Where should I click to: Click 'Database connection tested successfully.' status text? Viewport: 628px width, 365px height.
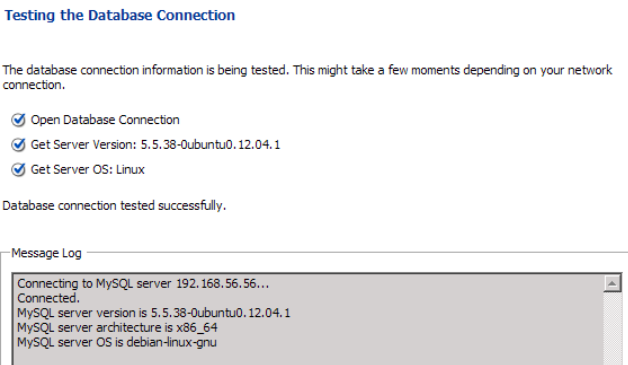pyautogui.click(x=114, y=206)
